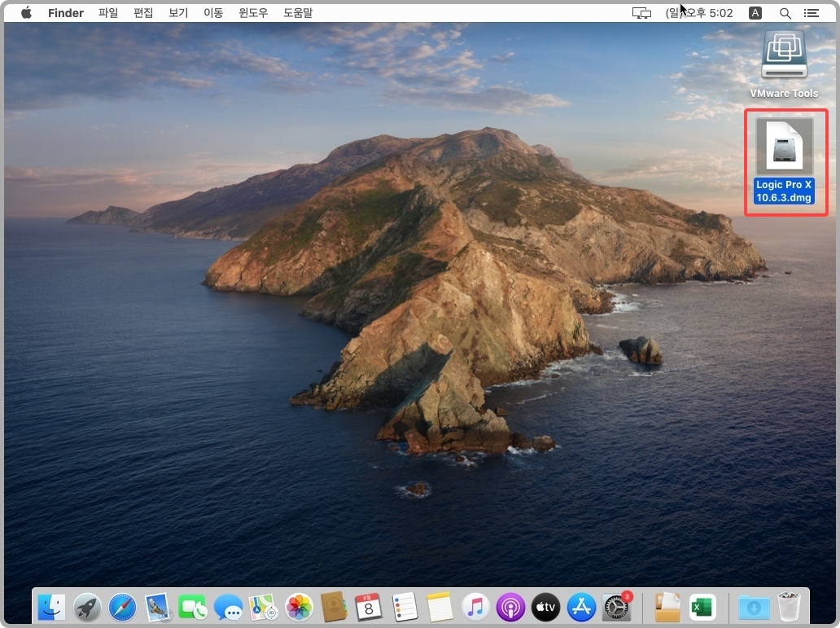Open the Messages app
The image size is (840, 628).
pyautogui.click(x=228, y=608)
